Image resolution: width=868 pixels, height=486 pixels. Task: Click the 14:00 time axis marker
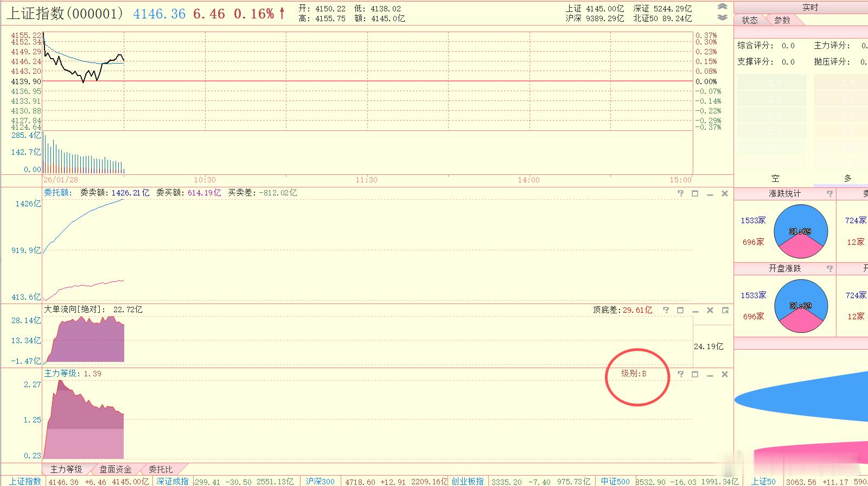click(x=528, y=180)
